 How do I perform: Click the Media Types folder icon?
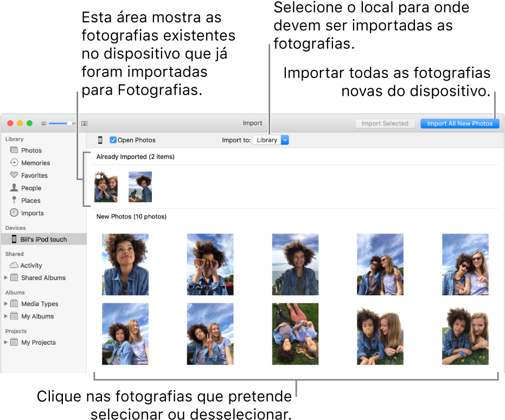14,303
